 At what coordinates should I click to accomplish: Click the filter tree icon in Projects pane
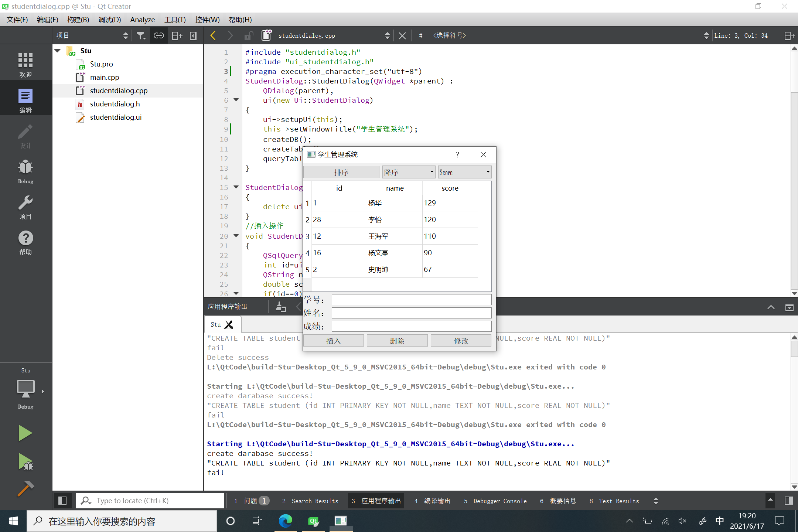141,35
